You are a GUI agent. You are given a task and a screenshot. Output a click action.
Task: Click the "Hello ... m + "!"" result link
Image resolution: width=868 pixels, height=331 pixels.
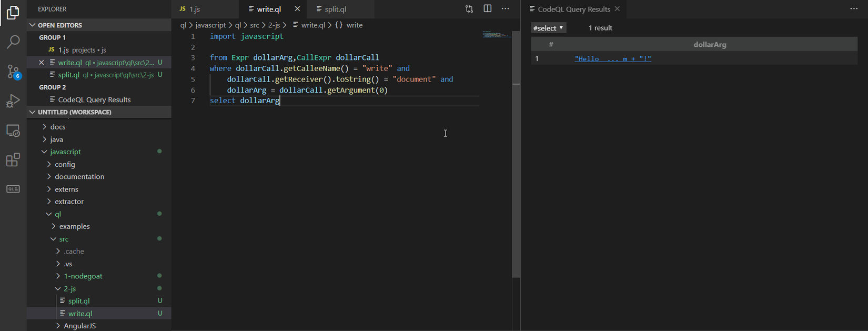tap(613, 58)
